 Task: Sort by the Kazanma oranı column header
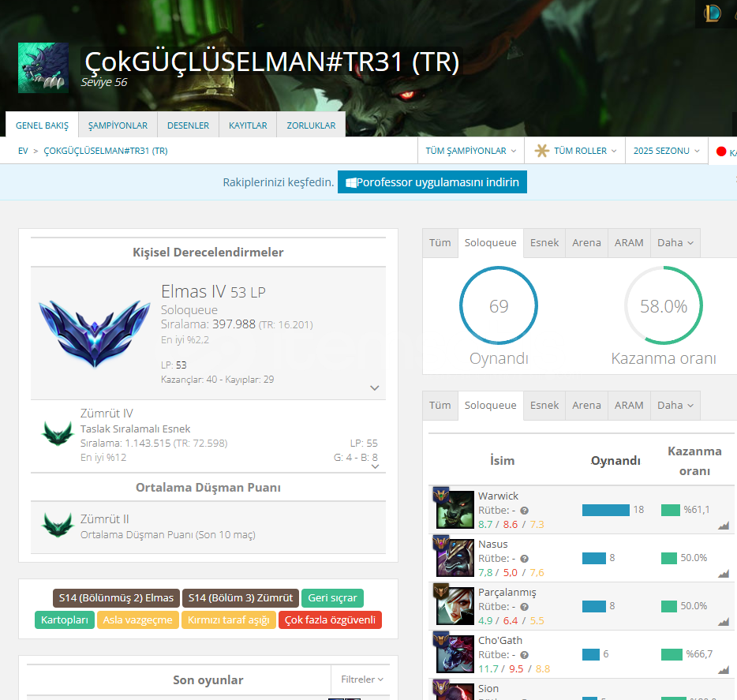694,461
